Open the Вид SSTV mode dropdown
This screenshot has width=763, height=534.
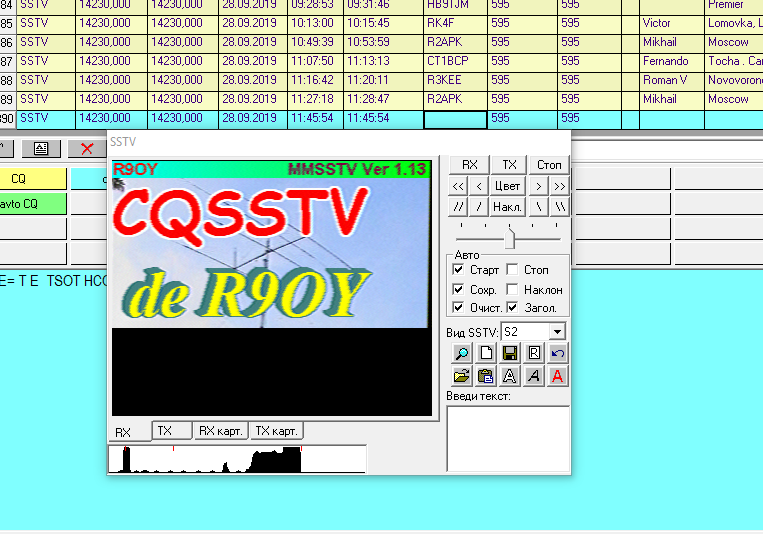point(557,331)
